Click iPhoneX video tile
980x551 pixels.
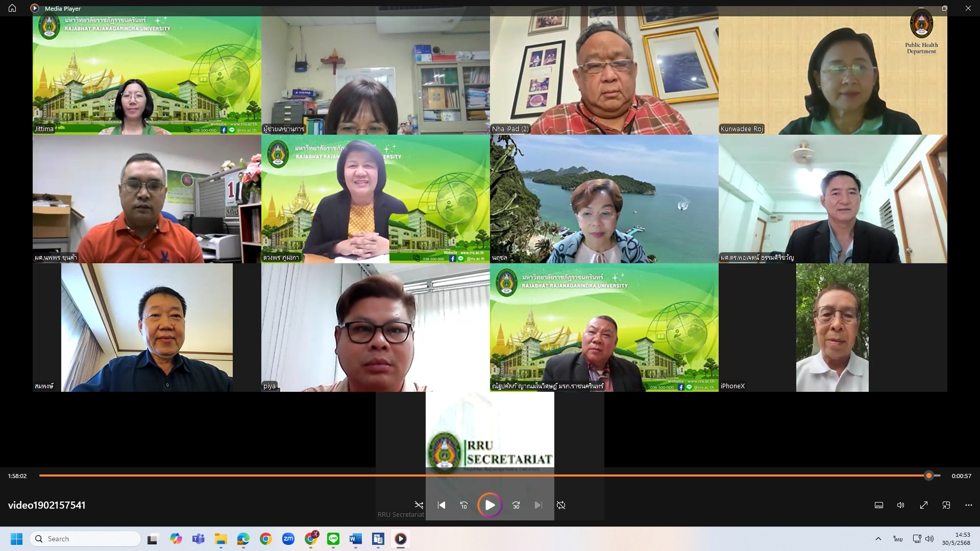coord(833,328)
